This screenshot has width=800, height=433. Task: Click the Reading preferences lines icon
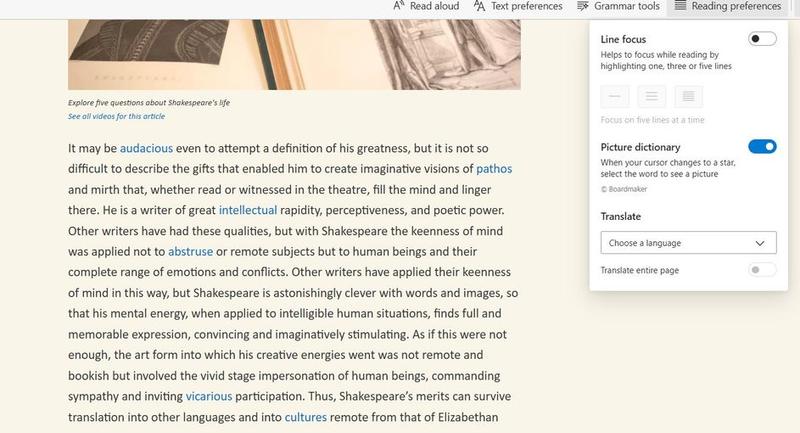point(680,6)
